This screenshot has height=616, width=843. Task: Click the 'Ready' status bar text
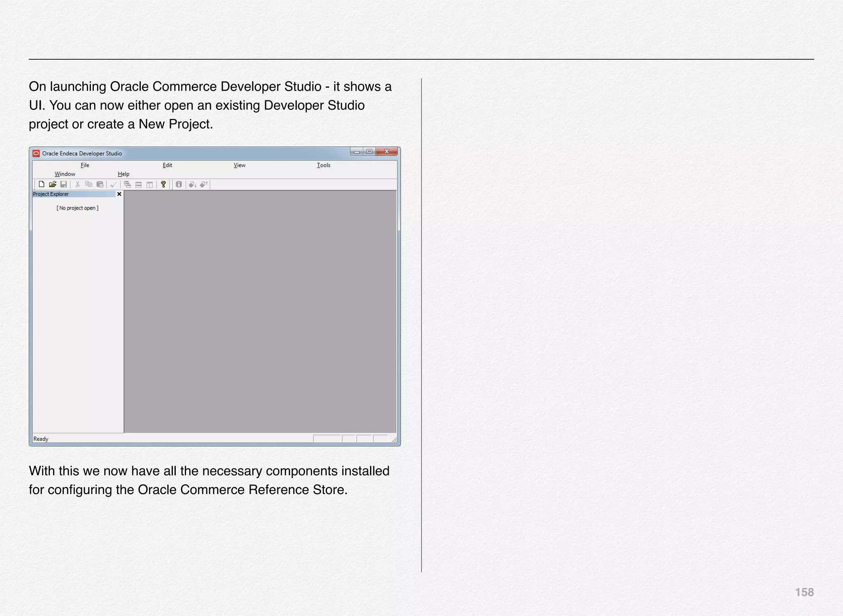pyautogui.click(x=41, y=439)
